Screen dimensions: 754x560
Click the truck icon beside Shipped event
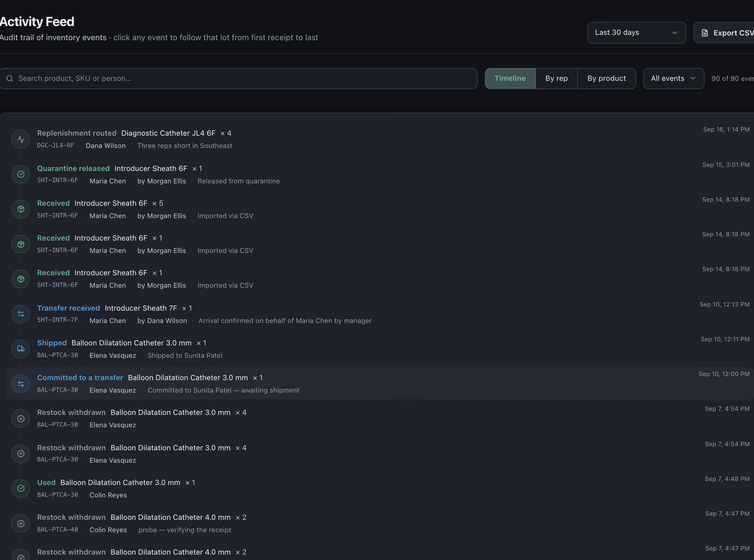pyautogui.click(x=21, y=349)
